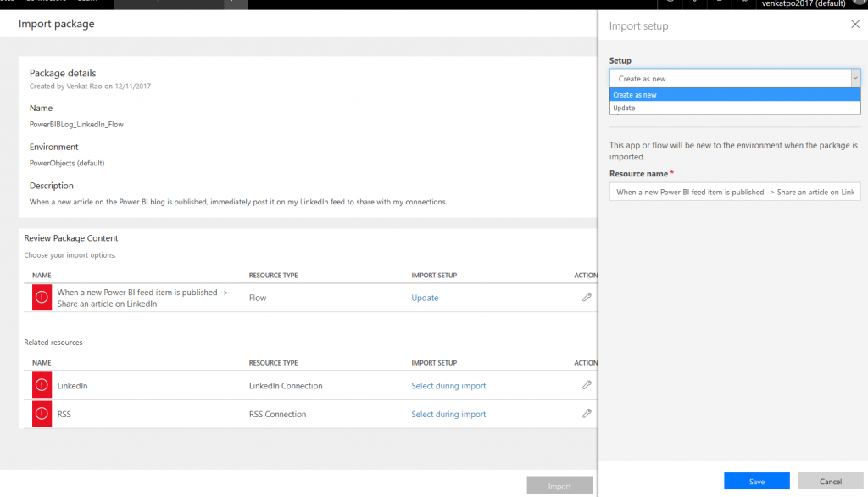
Task: Open the 'Update' import setup link for the Flow
Action: coord(425,298)
